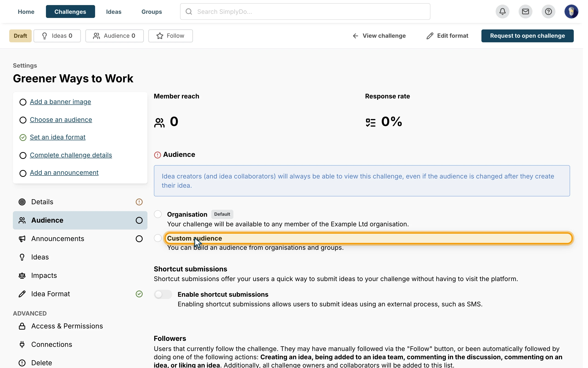Click the Edit format button
This screenshot has width=588, height=368.
coord(447,36)
